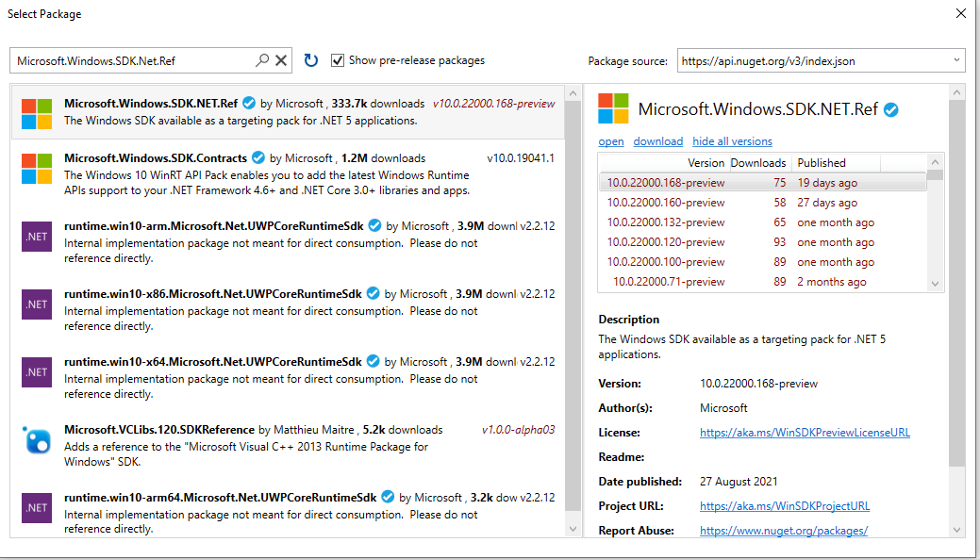This screenshot has height=559, width=980.
Task: Click verified badge next to Microsoft.Windows.SDK.Contracts
Action: click(258, 158)
